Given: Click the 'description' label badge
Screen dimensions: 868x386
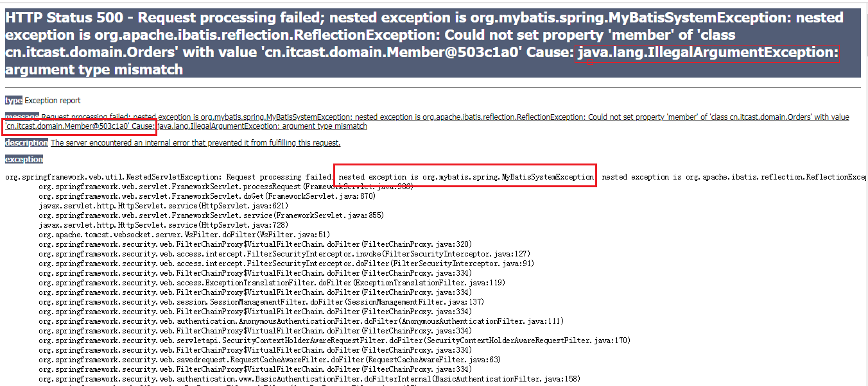Looking at the screenshot, I should coord(26,142).
